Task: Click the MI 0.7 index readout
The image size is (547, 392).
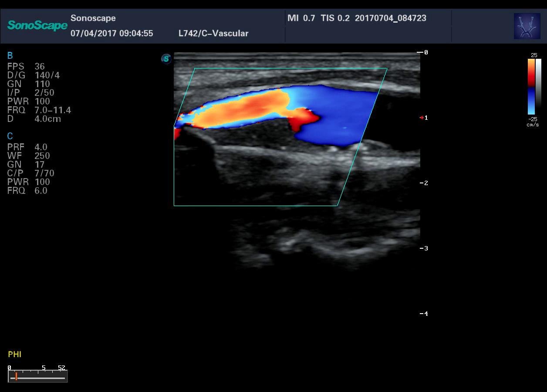Action: [x=301, y=18]
